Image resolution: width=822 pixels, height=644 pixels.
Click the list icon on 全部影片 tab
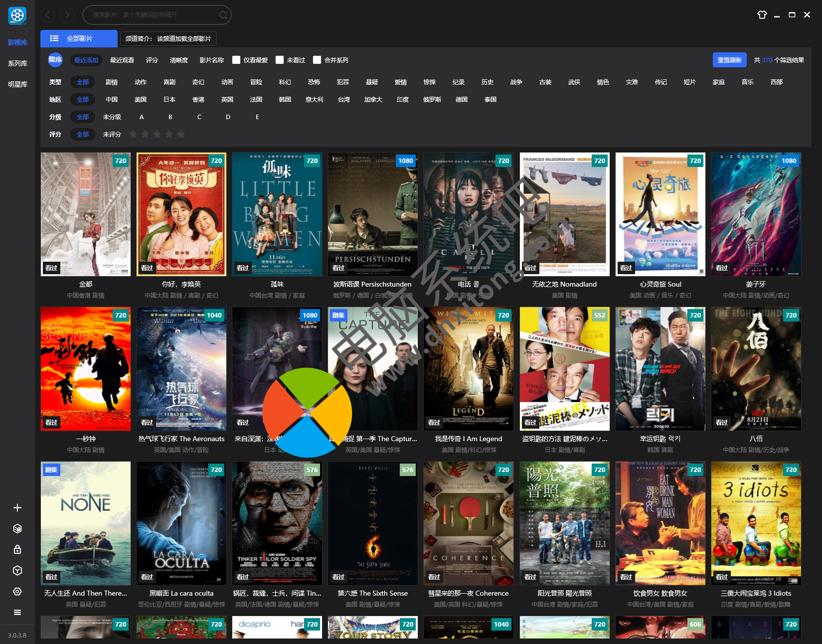point(54,38)
